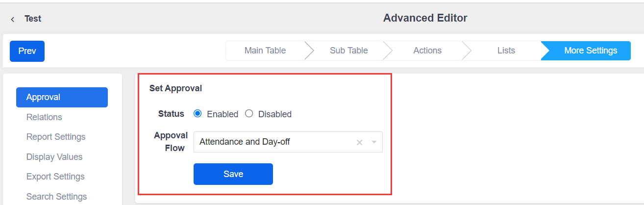Open Search Settings in the sidebar
The width and height of the screenshot is (644, 205).
click(56, 197)
